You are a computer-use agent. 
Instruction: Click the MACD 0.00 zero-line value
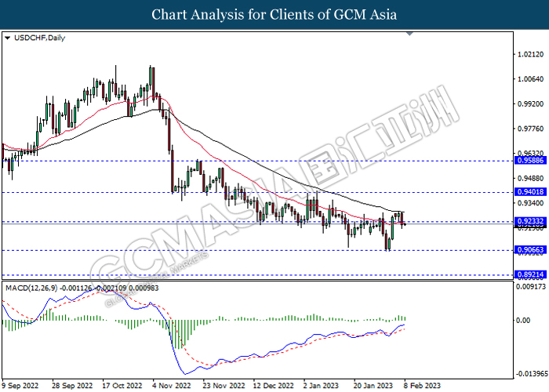524,321
